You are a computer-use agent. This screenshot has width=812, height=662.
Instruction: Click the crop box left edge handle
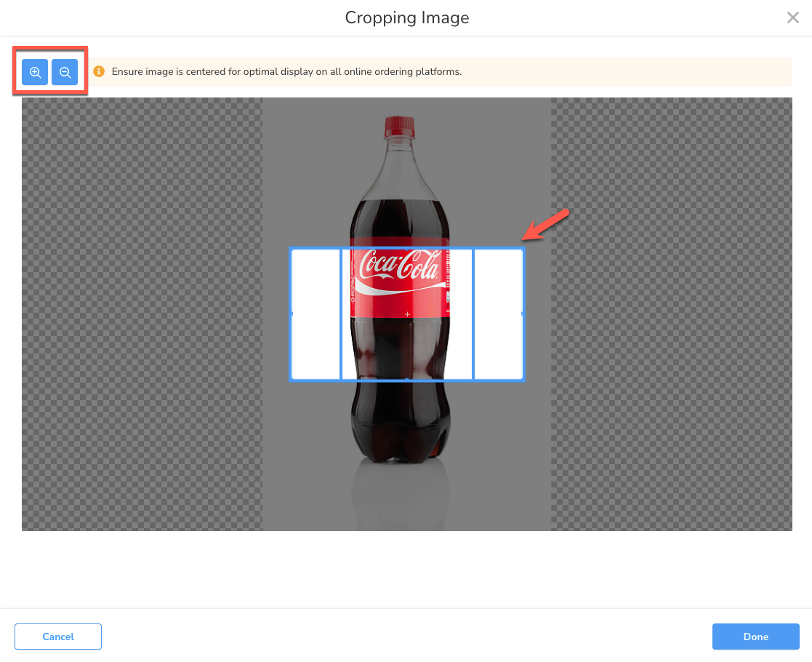pyautogui.click(x=292, y=314)
